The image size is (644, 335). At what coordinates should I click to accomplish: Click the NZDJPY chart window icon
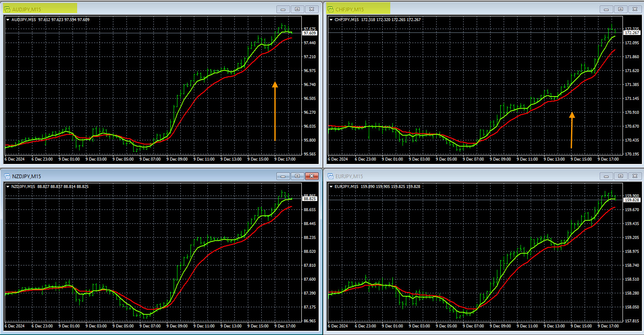point(7,176)
